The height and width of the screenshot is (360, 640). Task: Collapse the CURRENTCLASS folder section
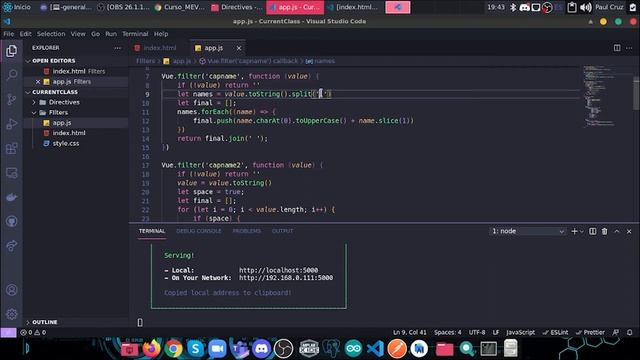tap(54, 92)
